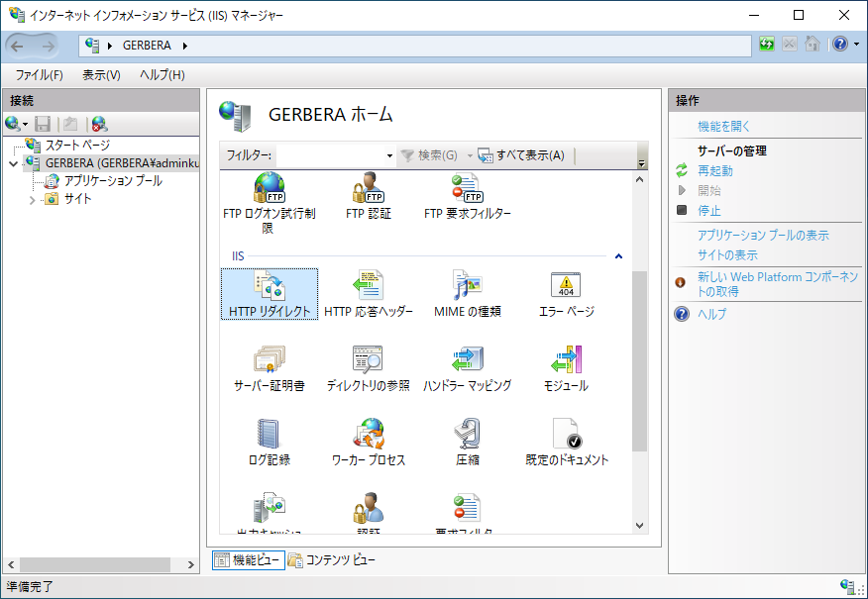Screen dimensions: 868x599
Task: Open the ヘルプ(H) menu
Action: tap(163, 74)
